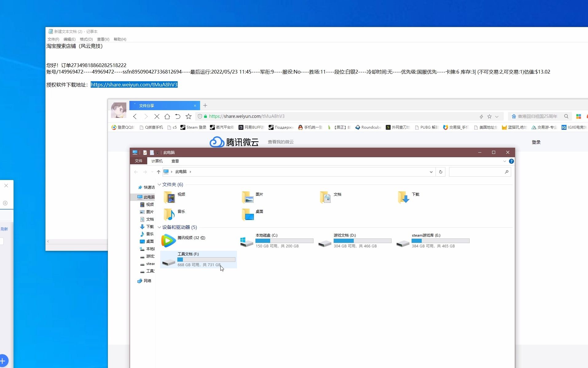The width and height of the screenshot is (588, 368).
Task: Click the browser user avatar picture
Action: (119, 110)
